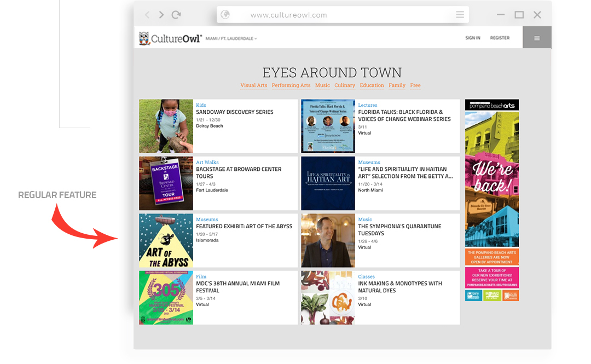This screenshot has height=364, width=591.
Task: Open the natural dyes vegetables thumbnail
Action: tap(328, 298)
